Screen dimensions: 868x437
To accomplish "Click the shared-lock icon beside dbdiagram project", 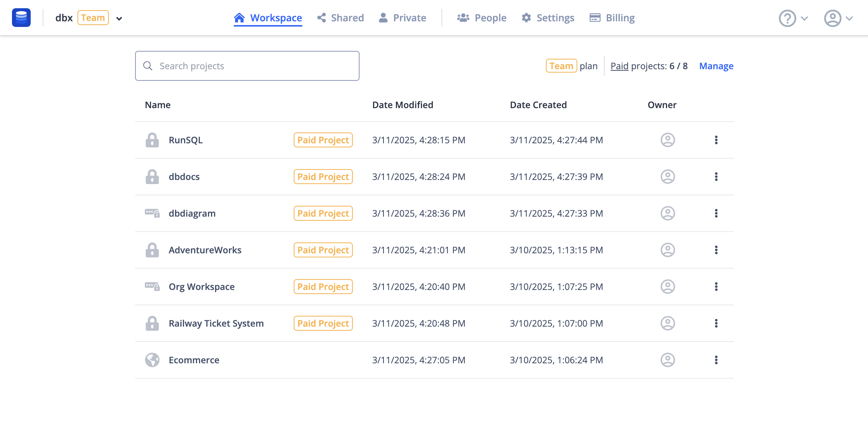I will click(152, 213).
